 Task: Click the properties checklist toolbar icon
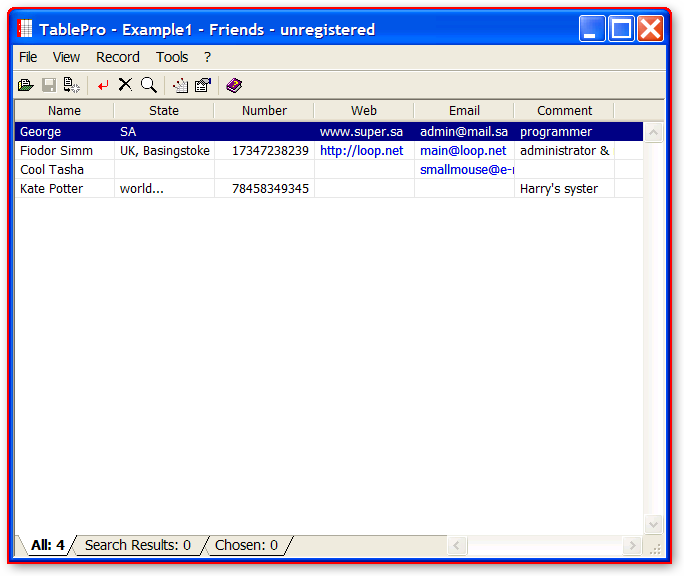[x=203, y=86]
